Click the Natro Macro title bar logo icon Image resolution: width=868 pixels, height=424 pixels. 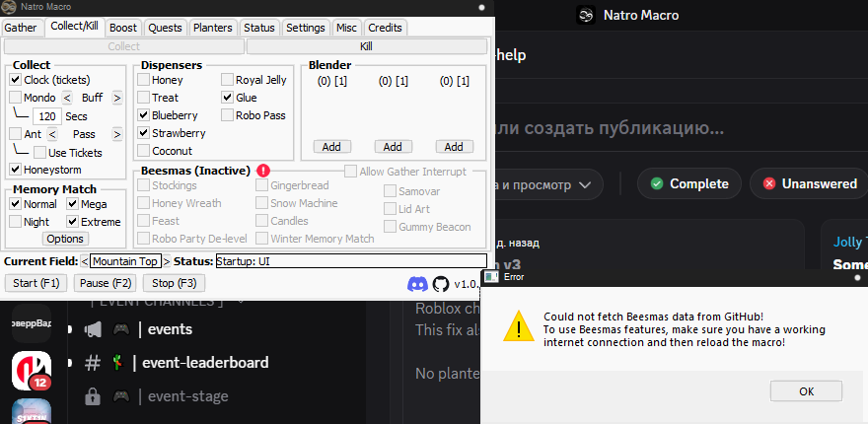coord(10,7)
